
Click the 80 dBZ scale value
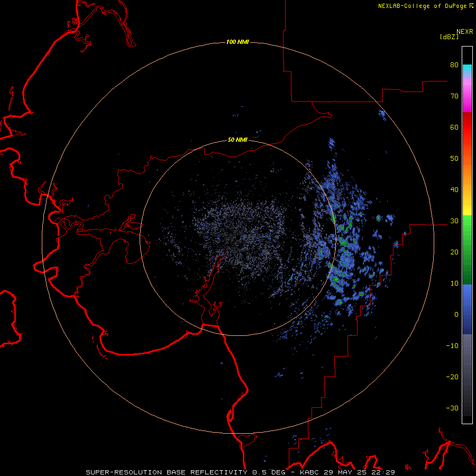(x=454, y=65)
